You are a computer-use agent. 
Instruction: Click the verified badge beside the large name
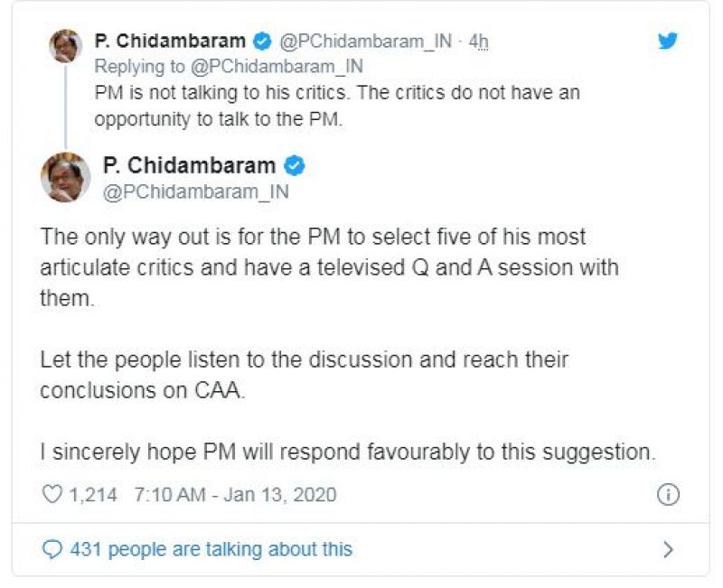295,165
